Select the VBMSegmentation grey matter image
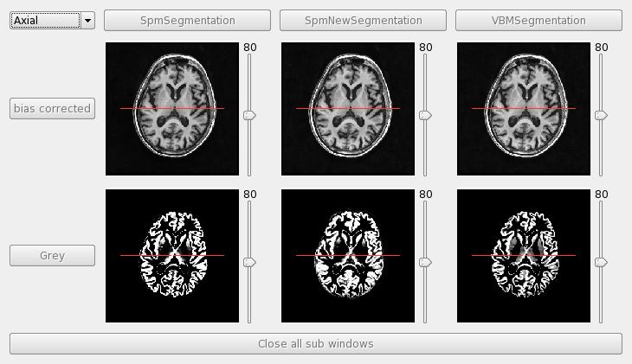This screenshot has height=364, width=632. 524,256
